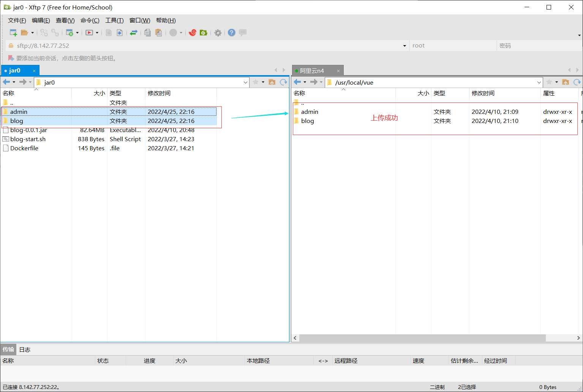583x392 pixels.
Task: Expand the remote /usr/local/vue path dropdown
Action: click(x=539, y=82)
